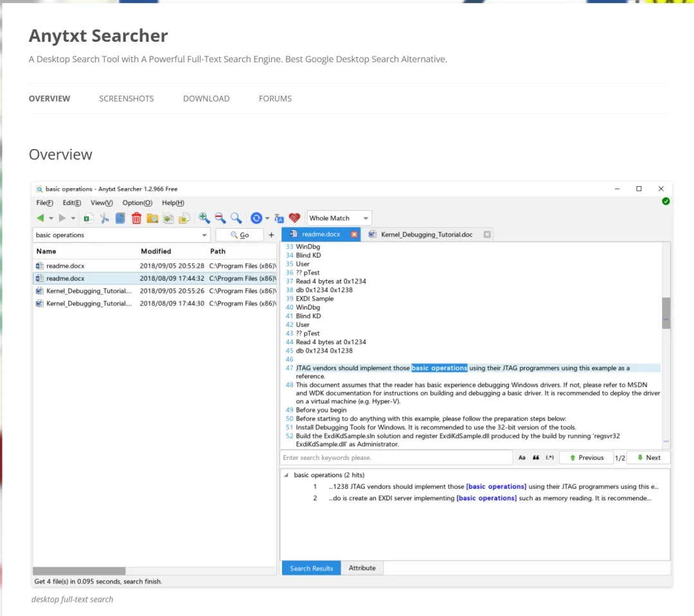
Task: Select the Search Results tab
Action: coord(311,568)
